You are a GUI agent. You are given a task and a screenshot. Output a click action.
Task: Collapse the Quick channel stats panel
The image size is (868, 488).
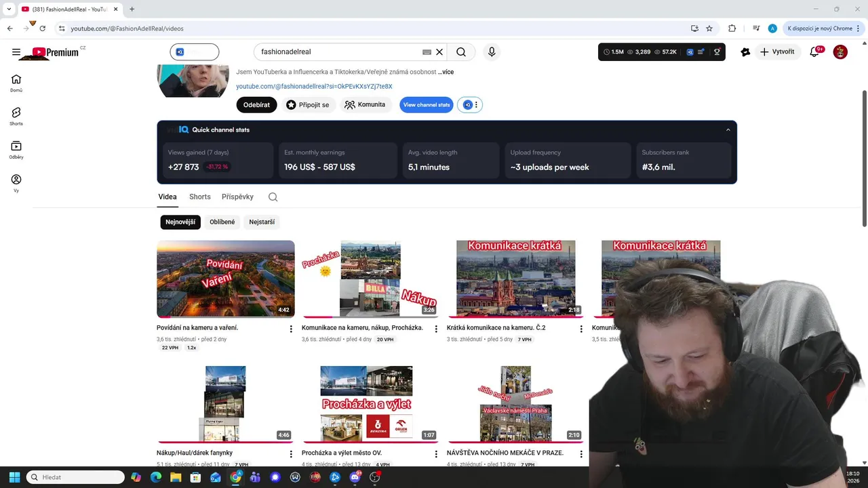(728, 130)
